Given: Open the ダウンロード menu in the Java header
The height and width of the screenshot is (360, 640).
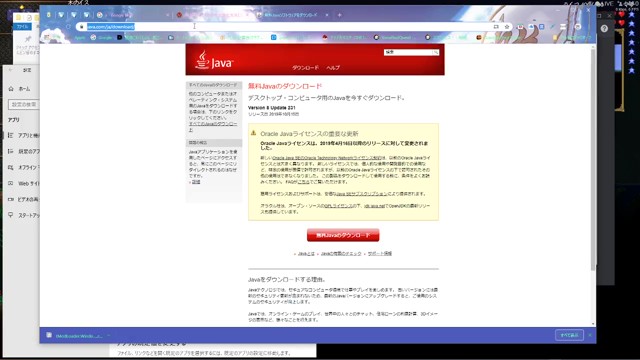Looking at the screenshot, I should point(305,68).
